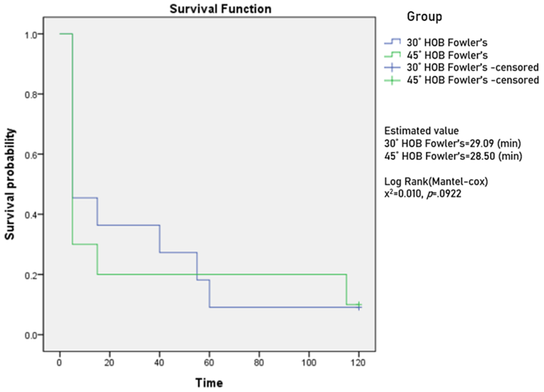Select the "Group" legend heading
This screenshot has width=544, height=392.
tap(424, 17)
